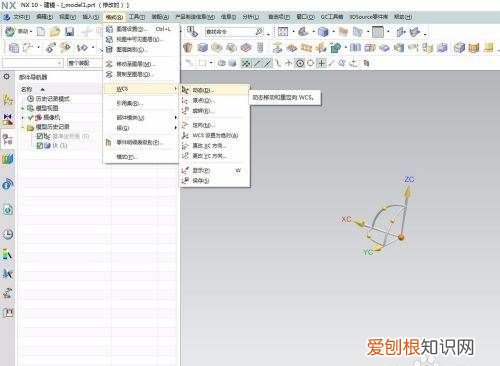Open the Edit (编辑) menu
500x366 pixels.
click(x=44, y=17)
